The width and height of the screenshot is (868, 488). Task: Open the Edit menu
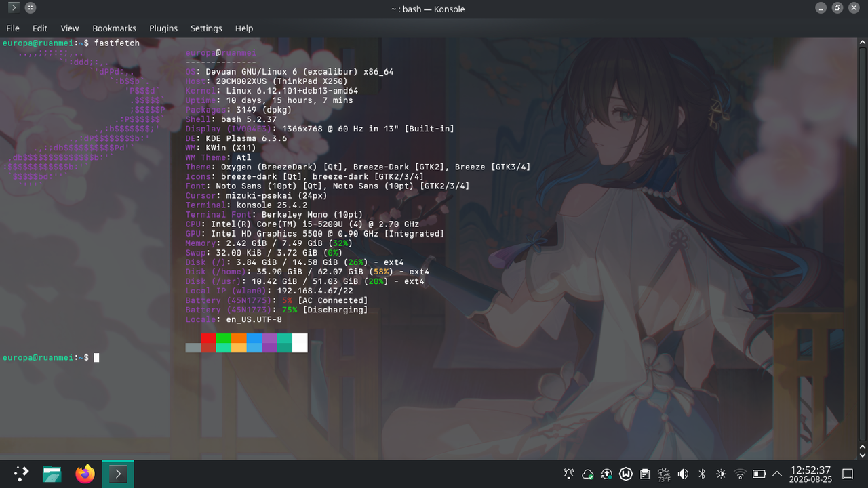40,28
